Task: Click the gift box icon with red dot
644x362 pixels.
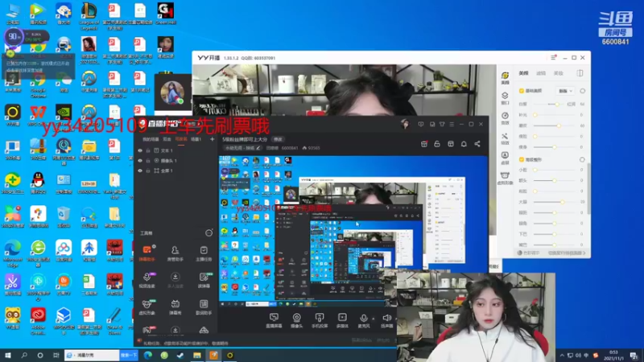Action: [x=424, y=144]
